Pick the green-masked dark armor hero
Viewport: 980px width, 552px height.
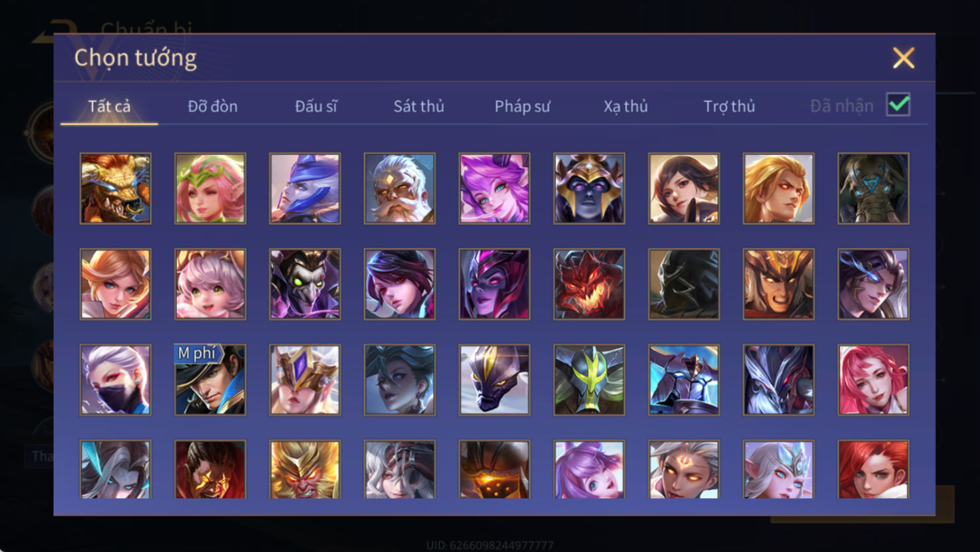point(589,380)
